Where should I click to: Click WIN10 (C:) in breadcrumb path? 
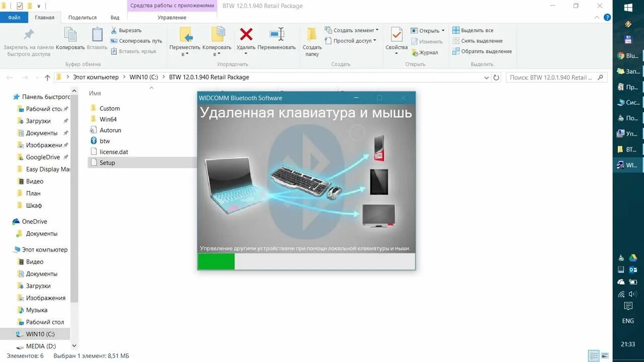point(143,77)
